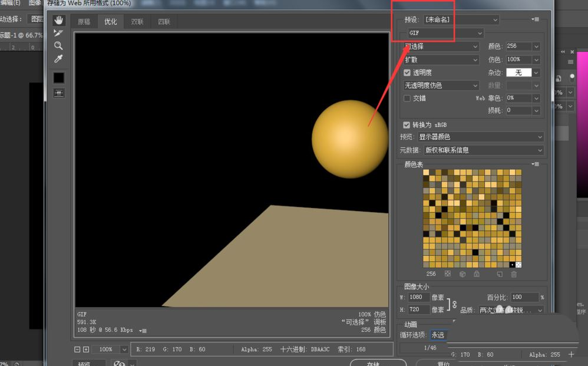Switch to the 四联 tab
Viewport: 588px width, 366px height.
click(164, 22)
